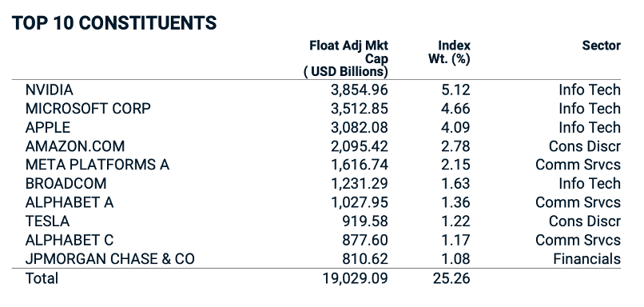This screenshot has width=644, height=307.
Task: Click the Financials sector cell
Action: pyautogui.click(x=587, y=259)
